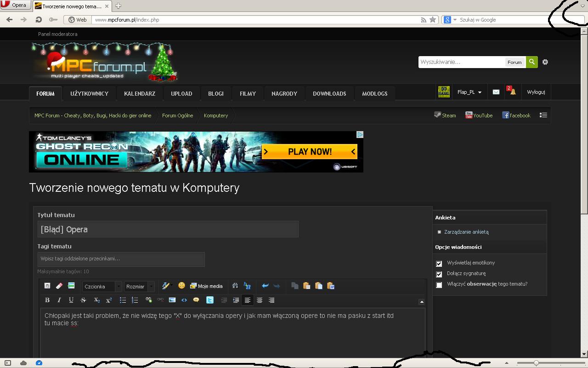Expand the Flap_PL user menu

pyautogui.click(x=469, y=92)
